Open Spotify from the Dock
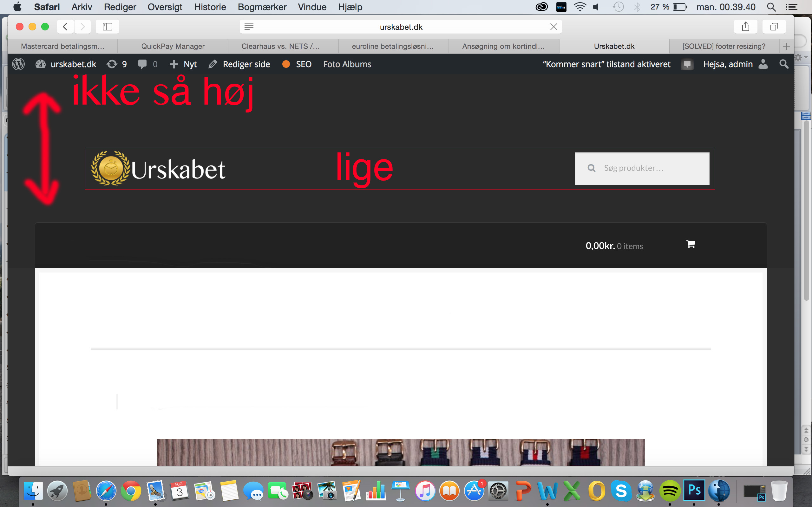The height and width of the screenshot is (507, 812). (670, 491)
